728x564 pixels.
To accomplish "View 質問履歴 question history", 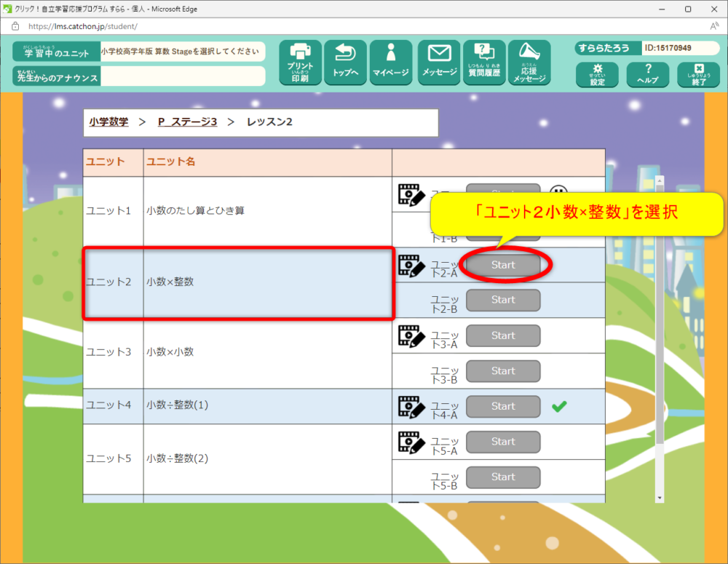I will pyautogui.click(x=484, y=62).
